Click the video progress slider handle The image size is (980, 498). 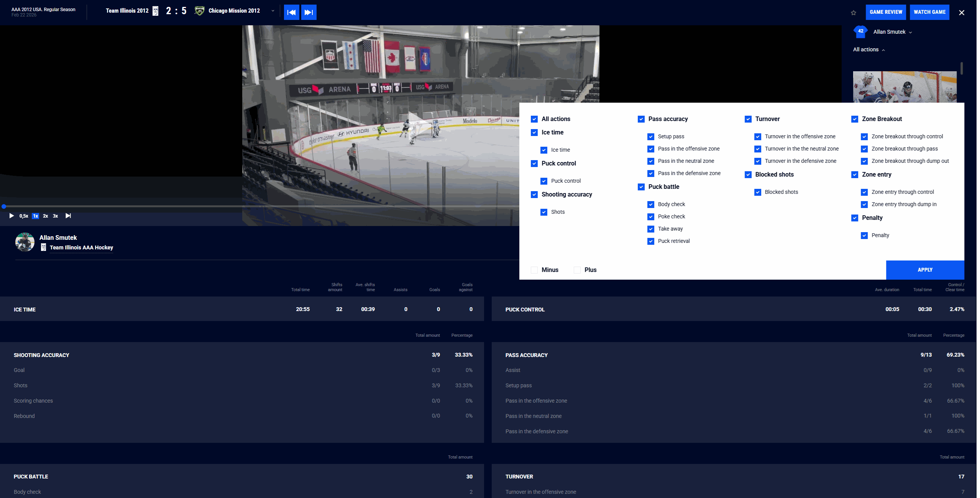(4, 206)
